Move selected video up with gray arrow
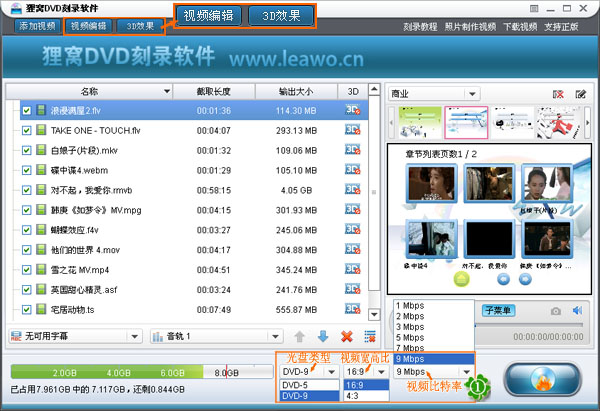The image size is (600, 411). (300, 337)
